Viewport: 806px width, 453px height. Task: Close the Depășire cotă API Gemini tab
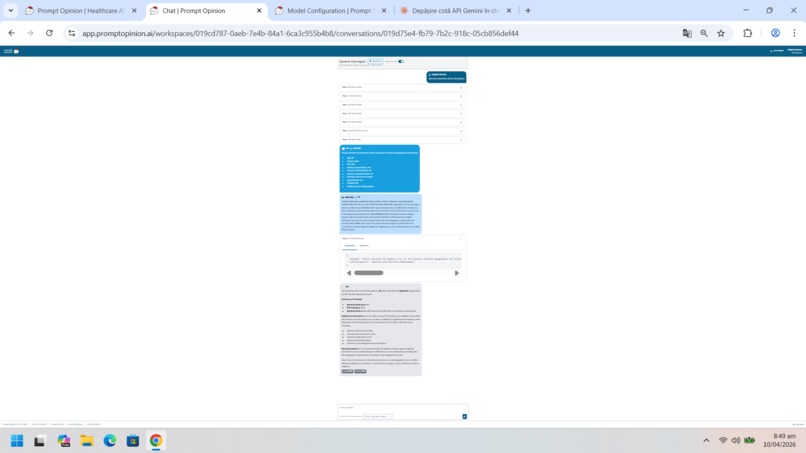(x=509, y=10)
